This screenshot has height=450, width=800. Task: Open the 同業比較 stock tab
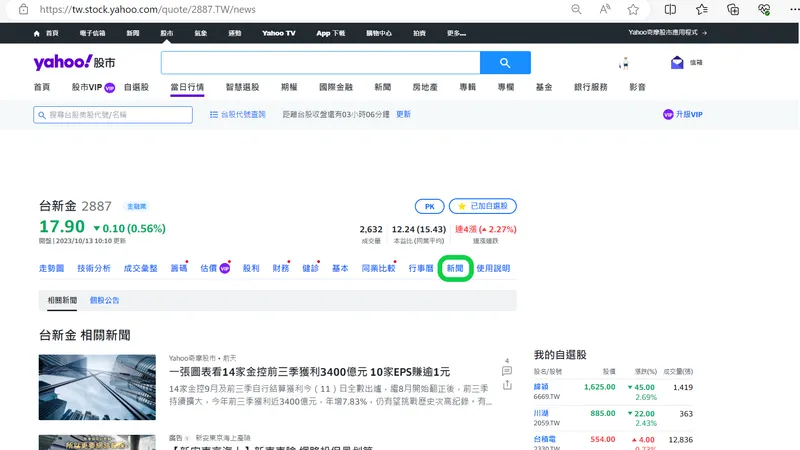(x=378, y=268)
